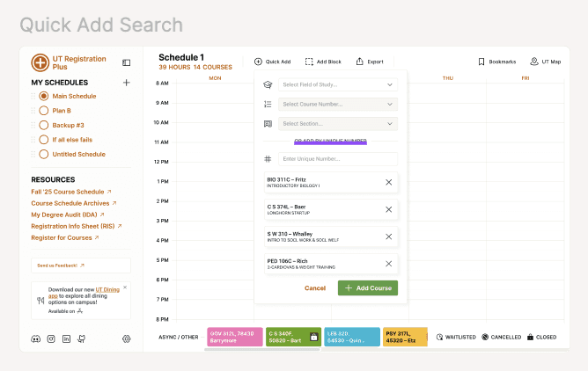The height and width of the screenshot is (371, 588).
Task: Open Bookmarks in the top bar
Action: click(497, 62)
